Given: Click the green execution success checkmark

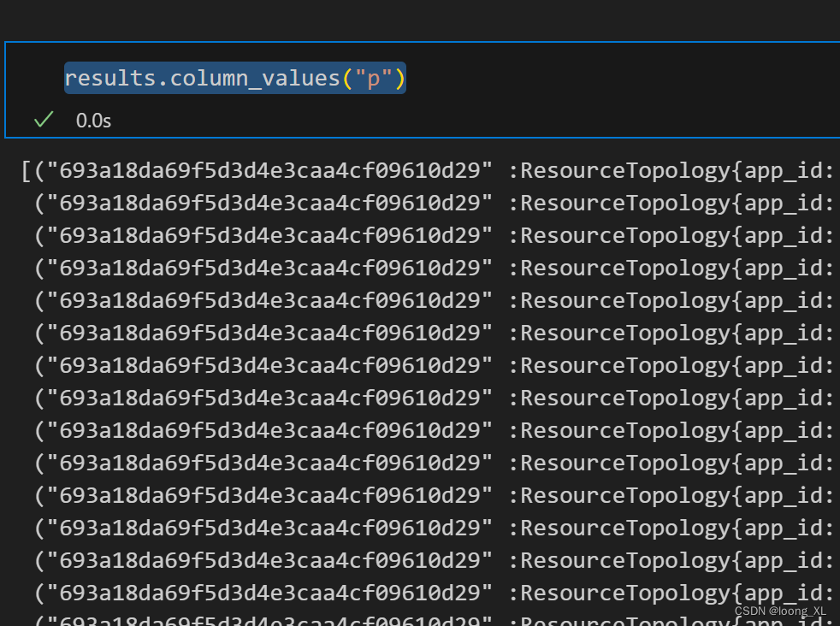Looking at the screenshot, I should (x=44, y=120).
